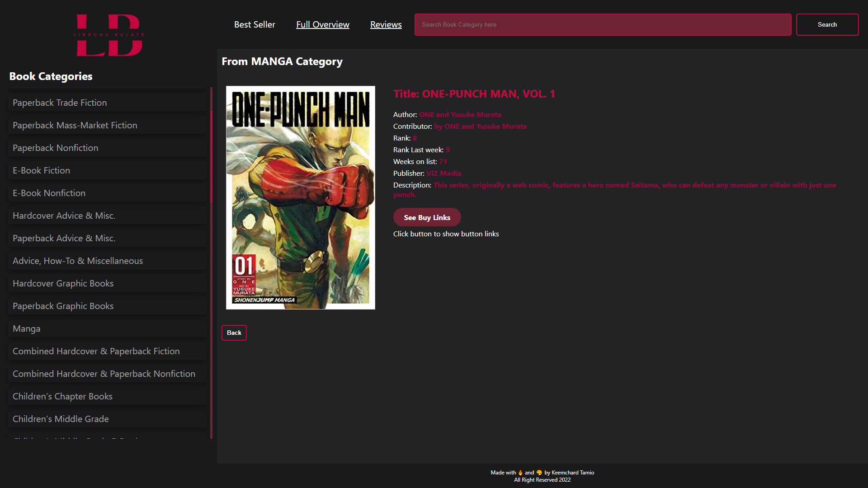Open the Reviews section

coord(386,24)
